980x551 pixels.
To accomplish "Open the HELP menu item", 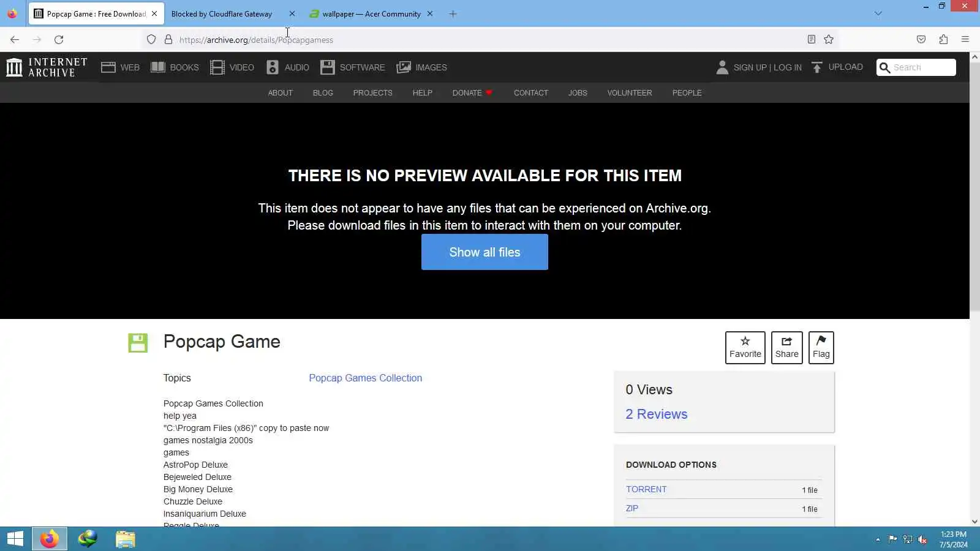I will [423, 93].
